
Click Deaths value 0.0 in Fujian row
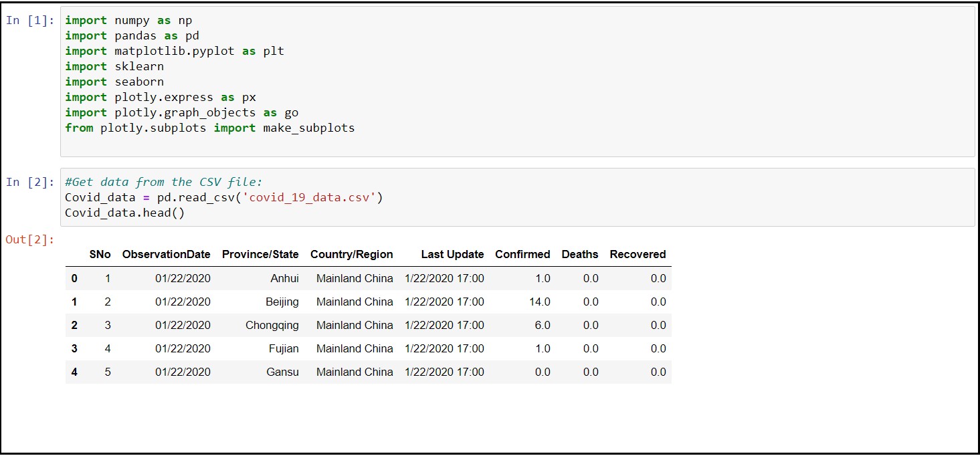(591, 348)
